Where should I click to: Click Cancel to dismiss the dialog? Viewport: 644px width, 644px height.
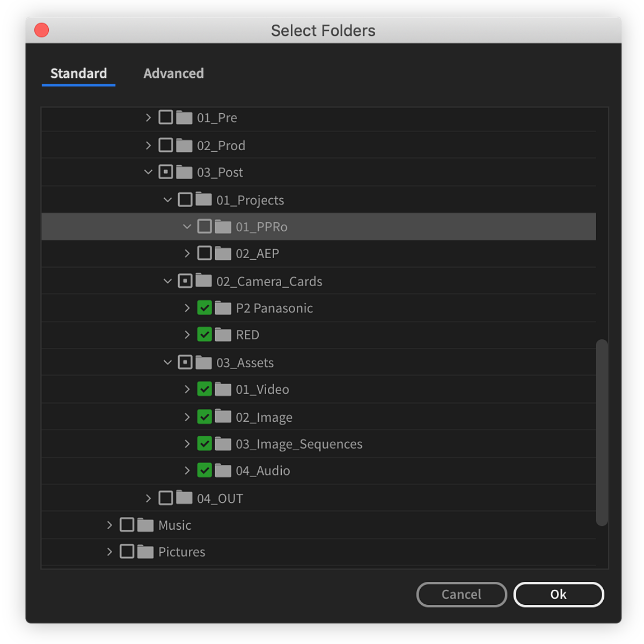461,594
